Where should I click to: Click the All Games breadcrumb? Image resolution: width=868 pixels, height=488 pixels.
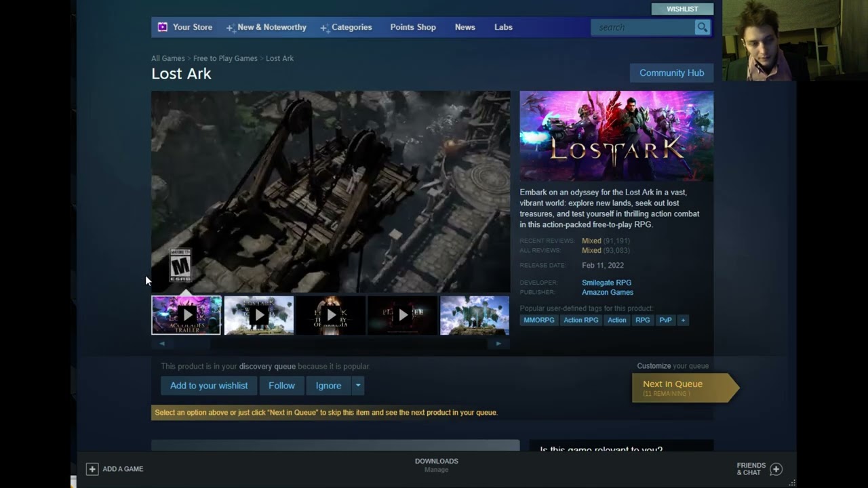pos(168,58)
